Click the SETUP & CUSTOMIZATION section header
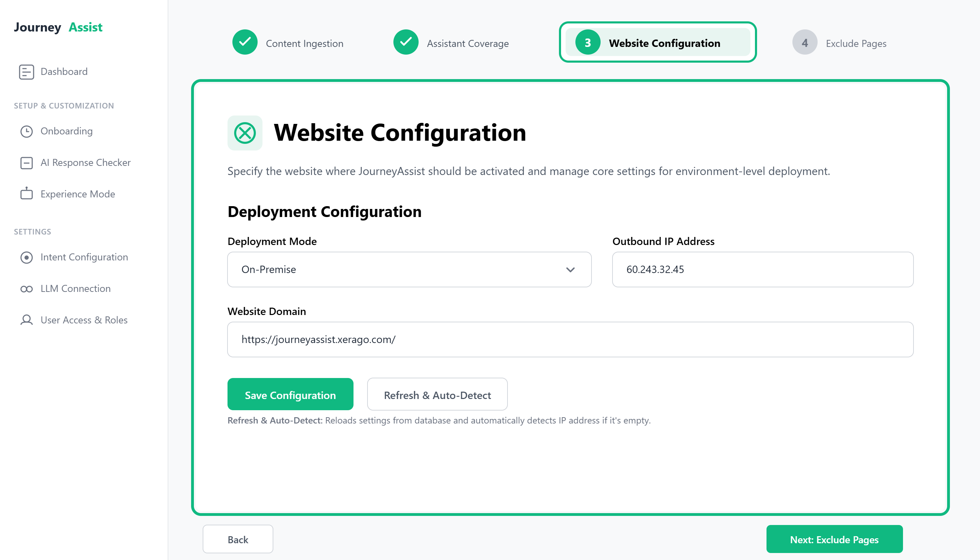Screen dimensions: 980x560 click(64, 106)
